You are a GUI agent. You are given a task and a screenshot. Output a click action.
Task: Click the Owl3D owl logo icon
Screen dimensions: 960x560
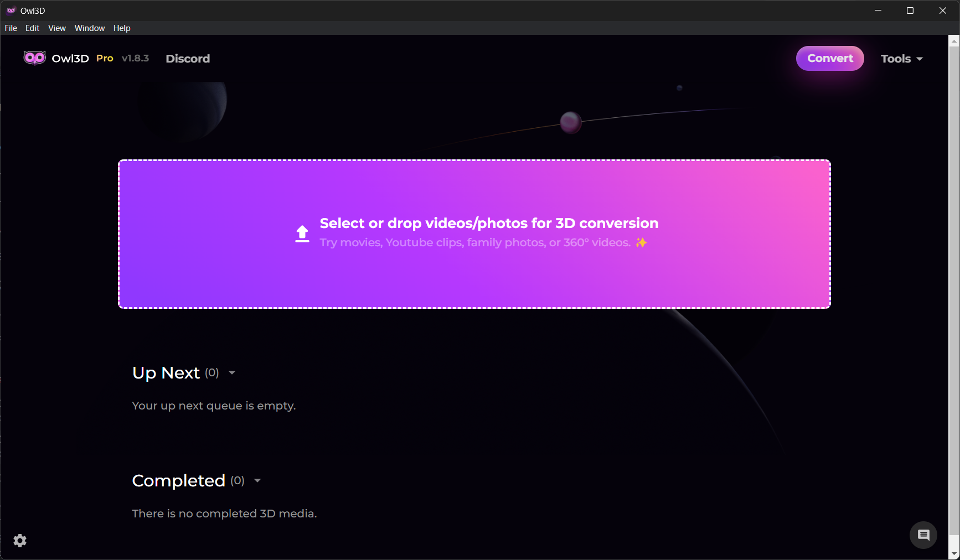[x=34, y=58]
